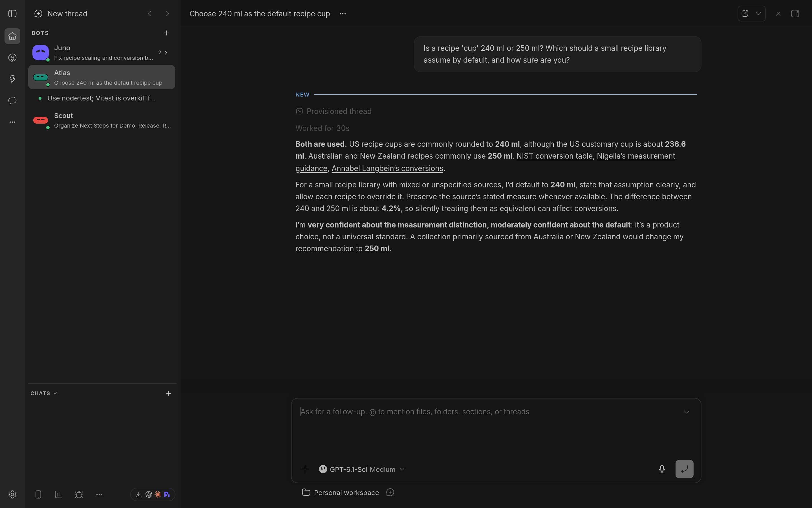Expand open-in dropdown chevron in header

pyautogui.click(x=758, y=14)
